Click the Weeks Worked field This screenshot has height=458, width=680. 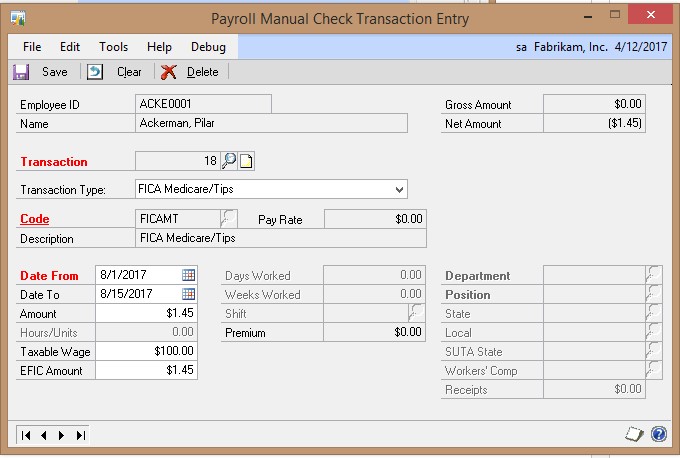(x=374, y=294)
